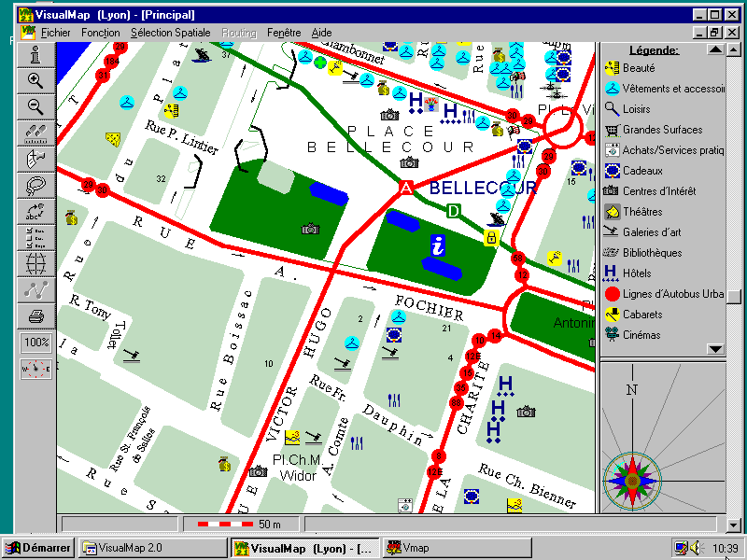Open the volume speaker icon in the tray
This screenshot has height=560, width=747.
tap(697, 548)
